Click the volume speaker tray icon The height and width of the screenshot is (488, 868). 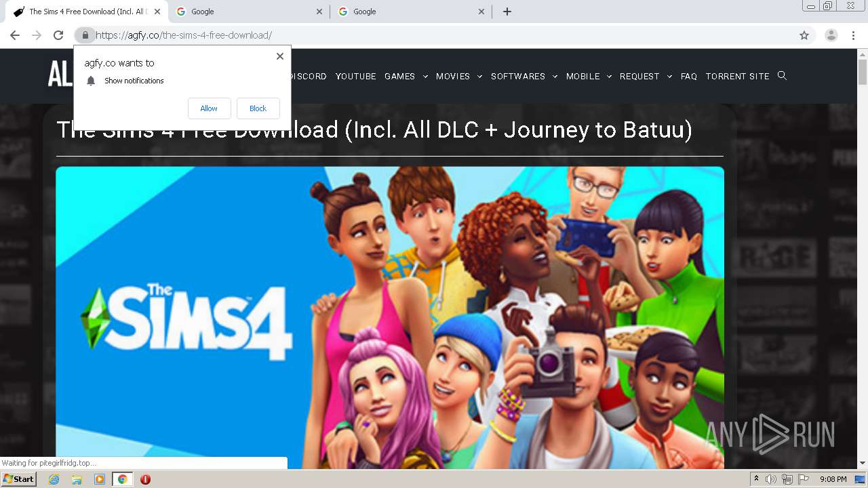[771, 479]
